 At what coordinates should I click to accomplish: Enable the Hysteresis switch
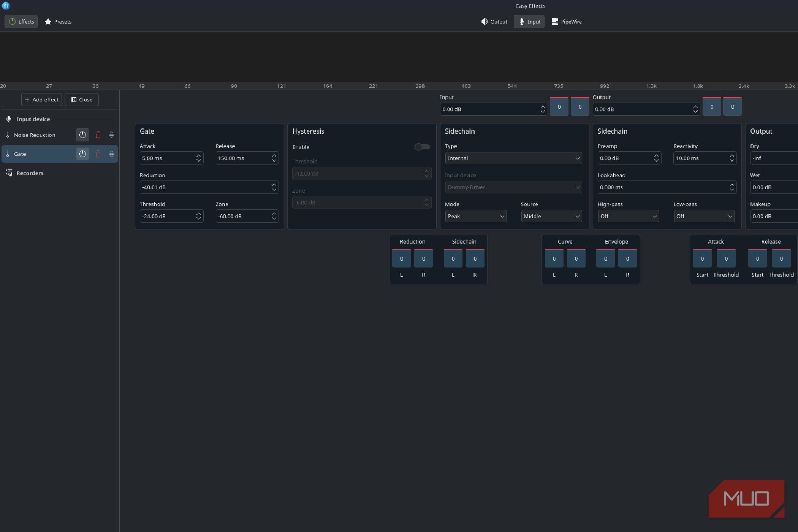[422, 147]
